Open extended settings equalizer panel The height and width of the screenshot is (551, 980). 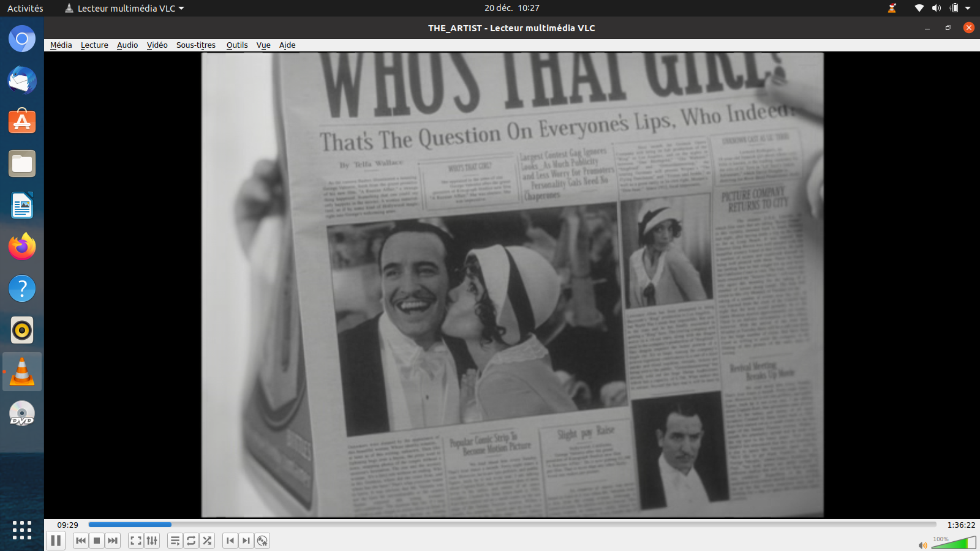[x=152, y=541]
